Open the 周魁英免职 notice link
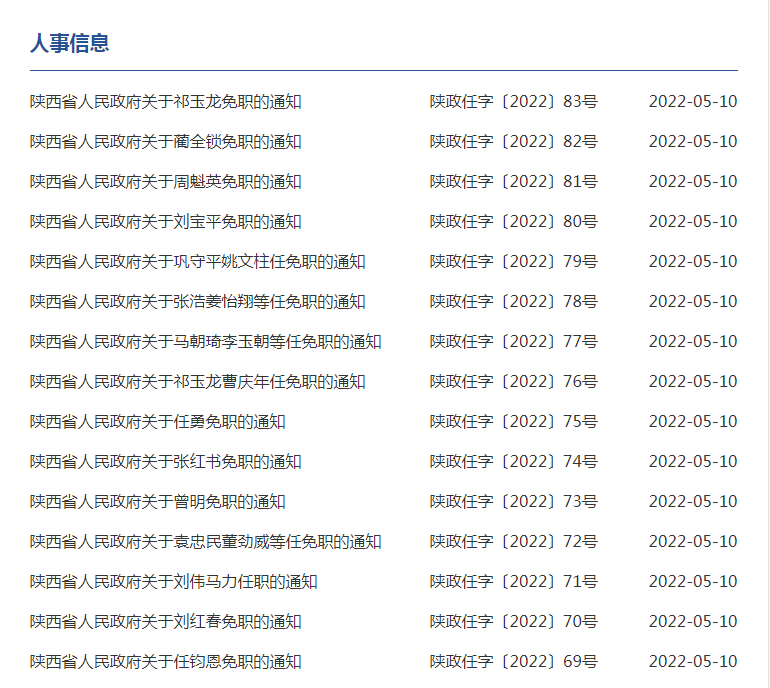 pyautogui.click(x=165, y=182)
